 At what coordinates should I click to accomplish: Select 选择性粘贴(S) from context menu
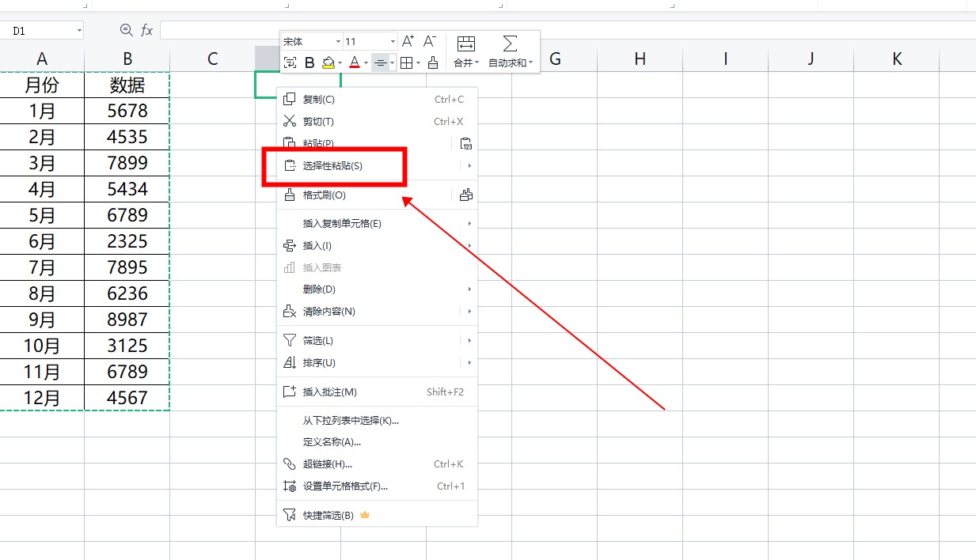click(332, 166)
